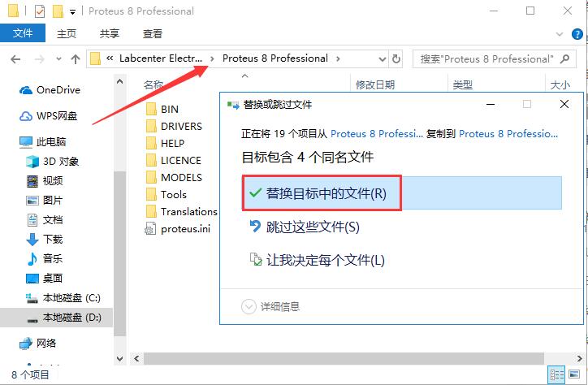Image resolution: width=588 pixels, height=385 pixels.
Task: Sort files by 大小 column header
Action: coord(560,85)
